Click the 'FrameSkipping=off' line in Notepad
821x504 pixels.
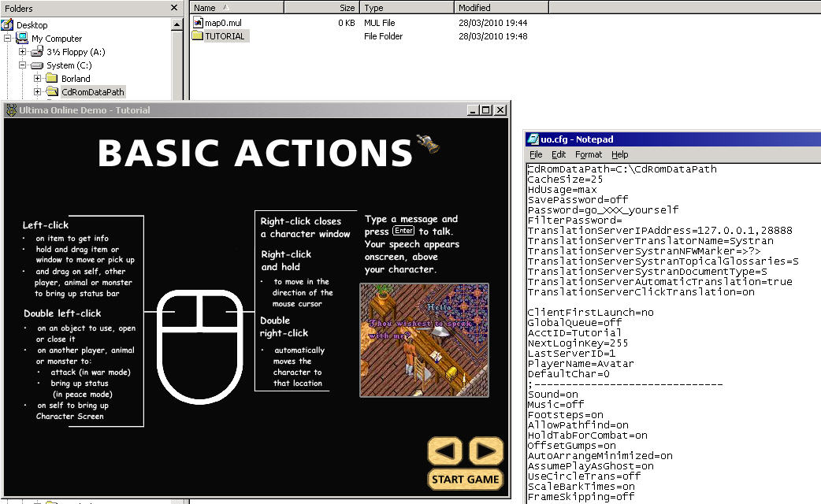click(581, 497)
